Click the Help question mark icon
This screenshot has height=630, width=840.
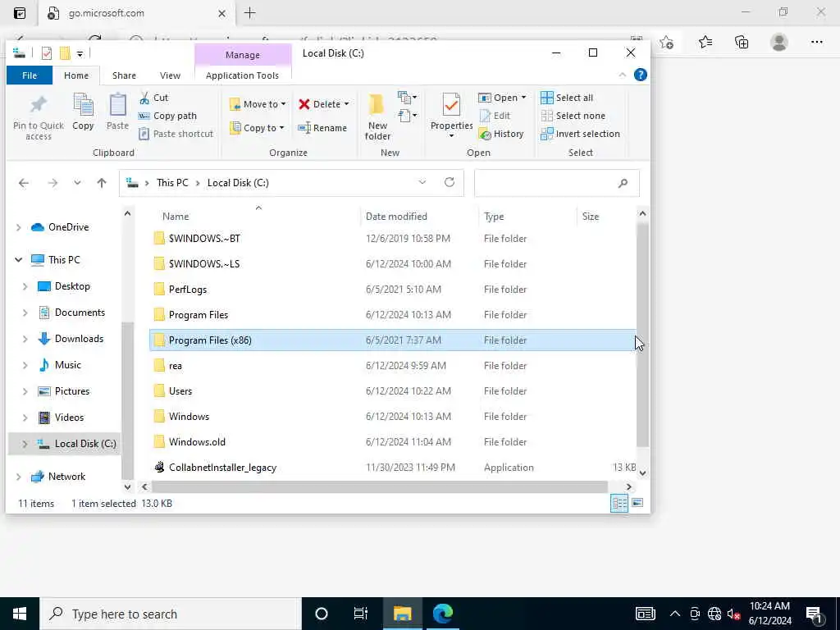[x=640, y=75]
